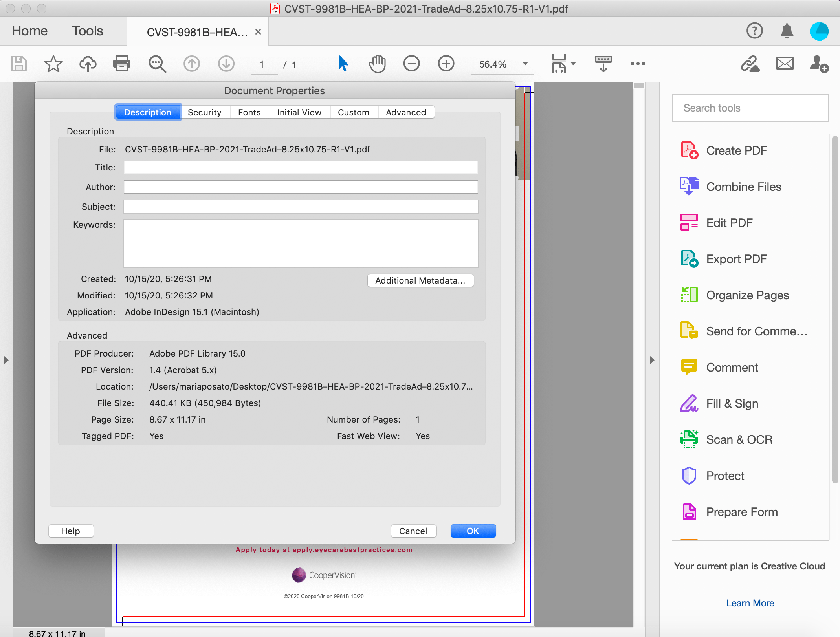Select the Combine Files tool
This screenshot has width=840, height=637.
[743, 187]
